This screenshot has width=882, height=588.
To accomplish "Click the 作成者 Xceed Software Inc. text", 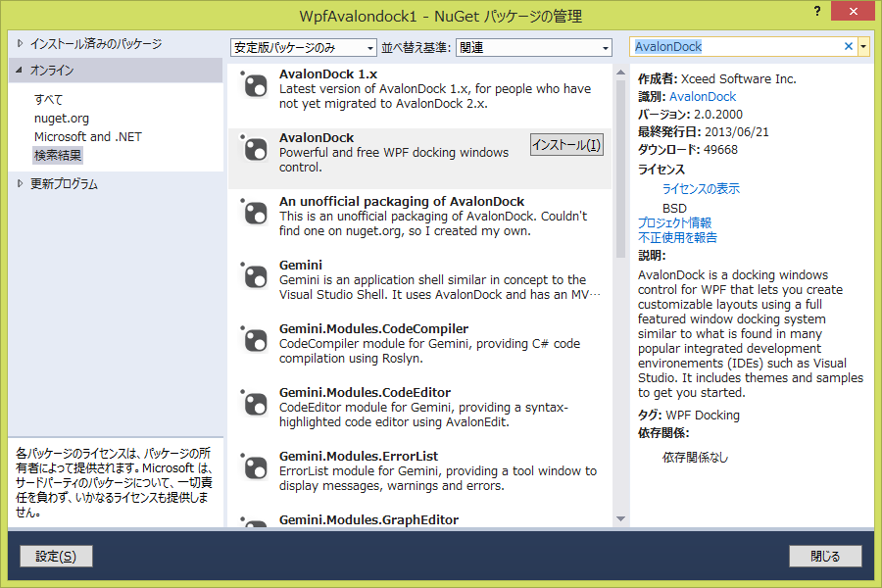I will pyautogui.click(x=717, y=78).
